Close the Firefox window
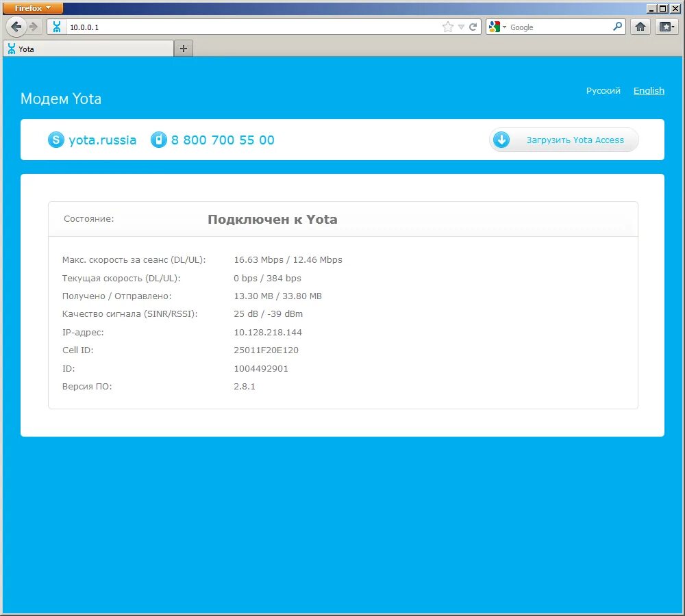This screenshot has height=616, width=685. [675, 8]
